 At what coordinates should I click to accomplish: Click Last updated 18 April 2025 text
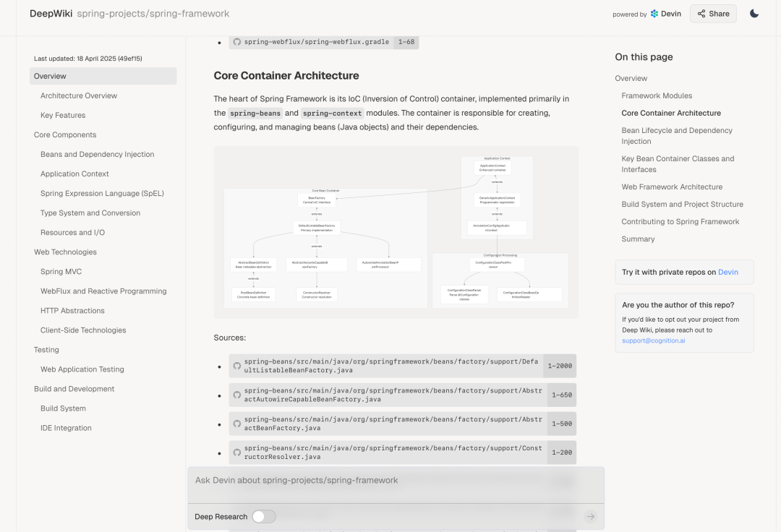[88, 59]
